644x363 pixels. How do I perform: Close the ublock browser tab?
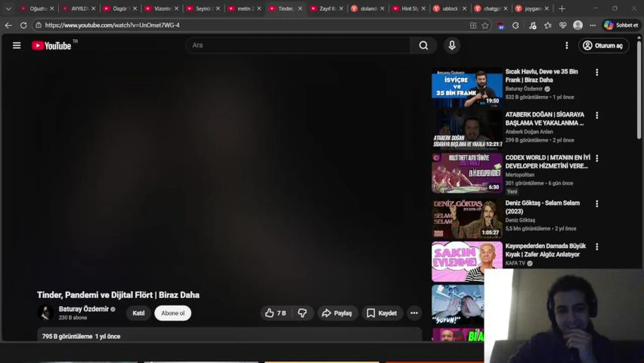(x=464, y=9)
